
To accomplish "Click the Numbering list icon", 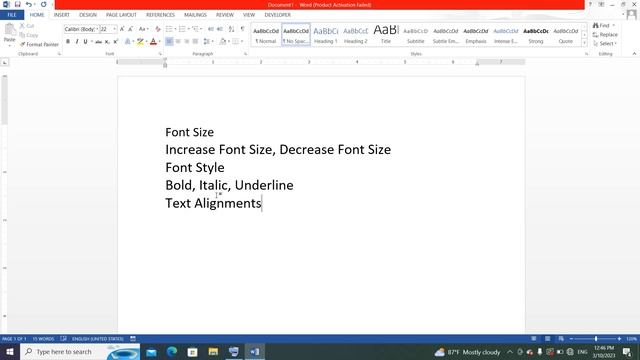I will (182, 29).
